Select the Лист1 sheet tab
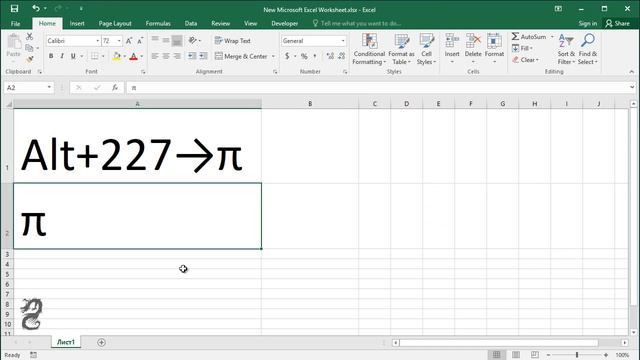Viewport: 640px width, 360px height. point(66,342)
